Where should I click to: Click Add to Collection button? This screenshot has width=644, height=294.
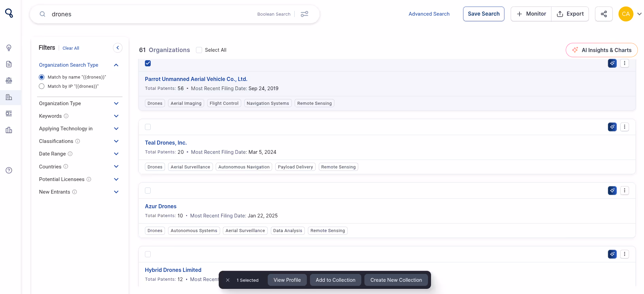(335, 280)
